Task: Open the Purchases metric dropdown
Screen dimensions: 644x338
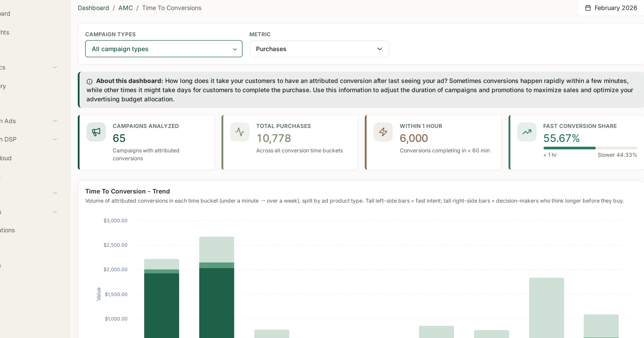Action: tap(319, 49)
